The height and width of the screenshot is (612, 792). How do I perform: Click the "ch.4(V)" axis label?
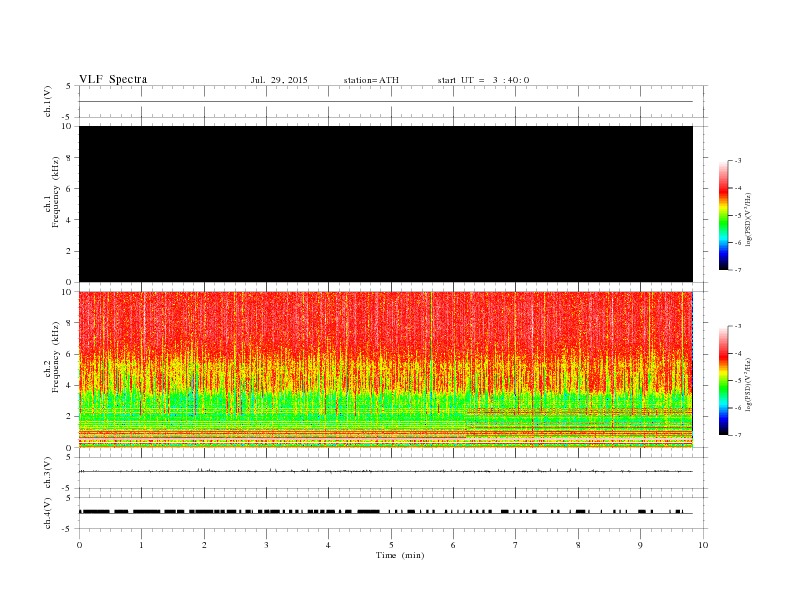[48, 513]
